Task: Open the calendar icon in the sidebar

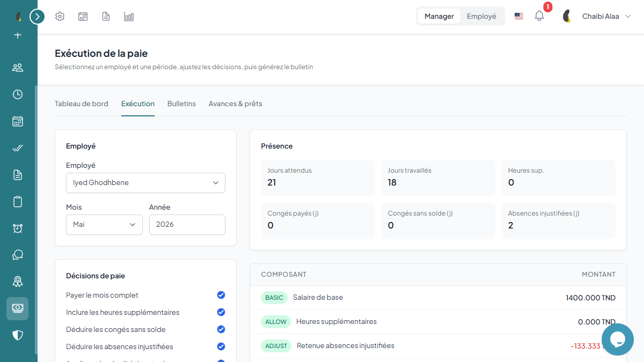Action: click(x=18, y=121)
